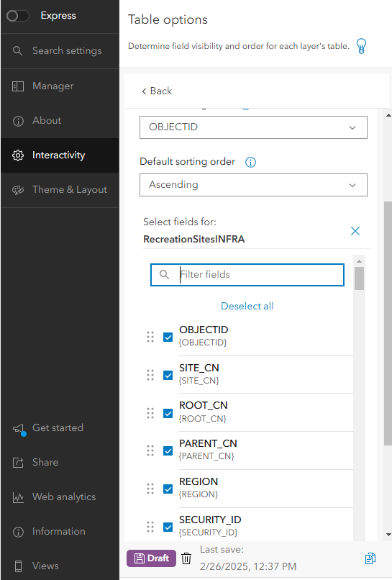The width and height of the screenshot is (392, 580).
Task: Open the OBJECTID sort field dropdown
Action: pyautogui.click(x=253, y=127)
